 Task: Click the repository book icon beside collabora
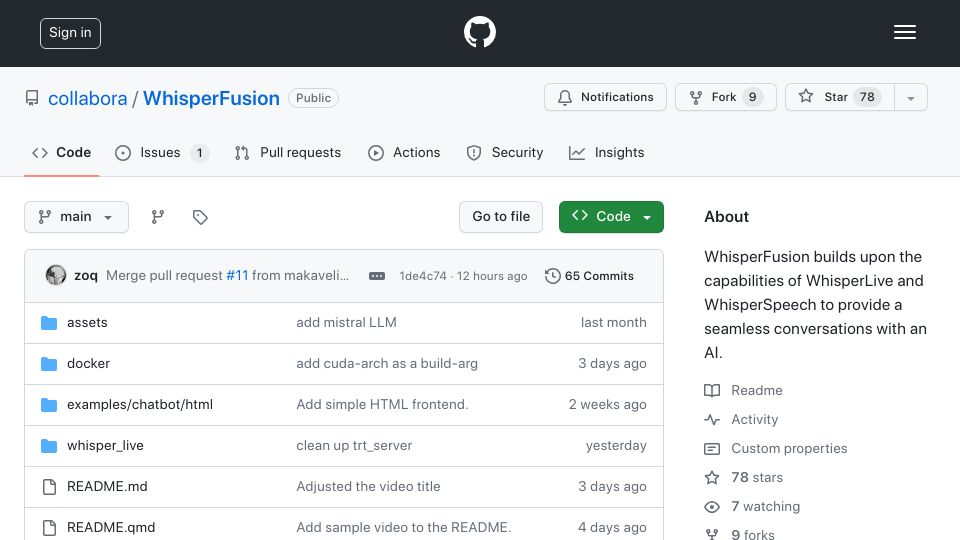pos(32,98)
